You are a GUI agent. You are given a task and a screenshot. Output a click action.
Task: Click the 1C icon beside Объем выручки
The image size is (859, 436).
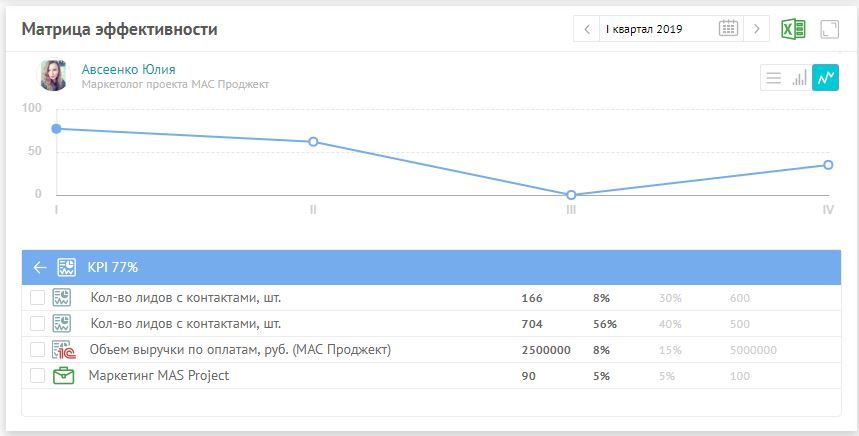click(63, 350)
